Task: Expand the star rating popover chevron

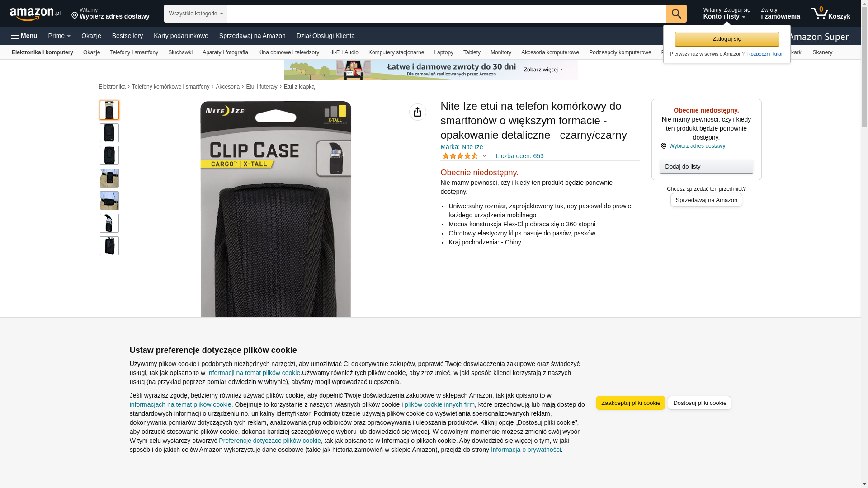Action: (484, 156)
